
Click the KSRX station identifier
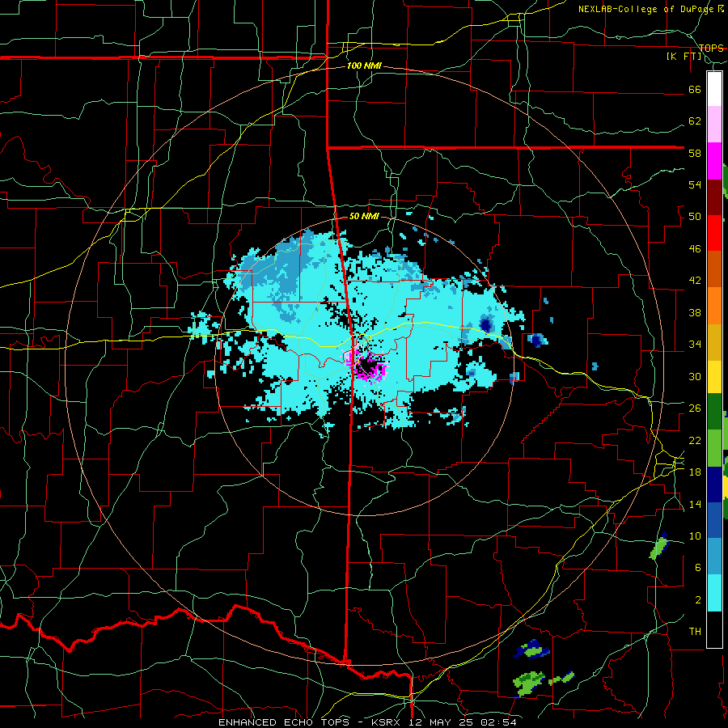click(387, 722)
